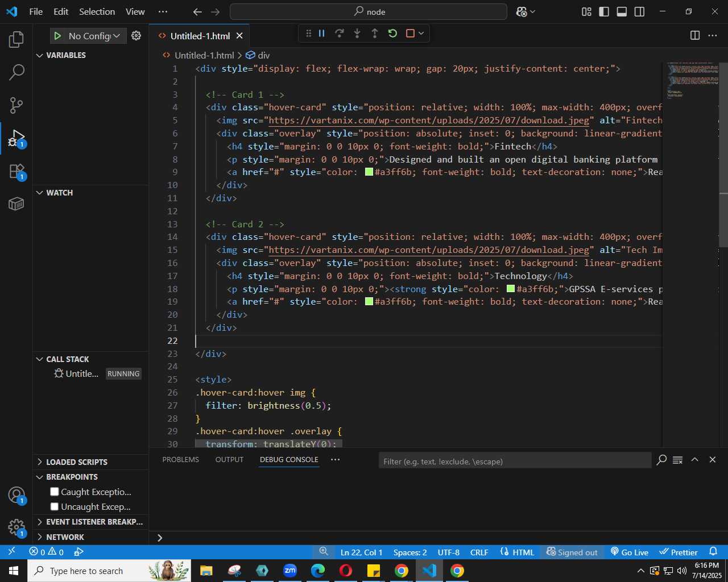Go back with the navigation arrow

pyautogui.click(x=197, y=11)
